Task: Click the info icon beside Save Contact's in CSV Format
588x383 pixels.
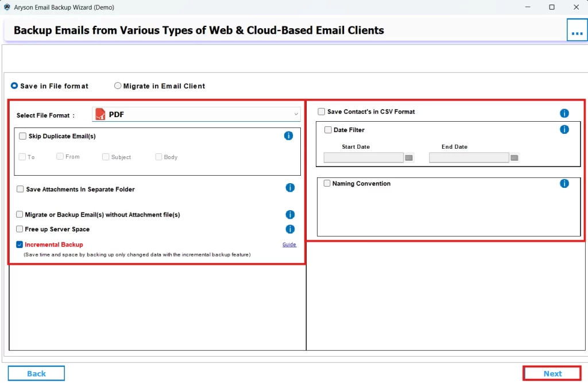Action: 564,113
